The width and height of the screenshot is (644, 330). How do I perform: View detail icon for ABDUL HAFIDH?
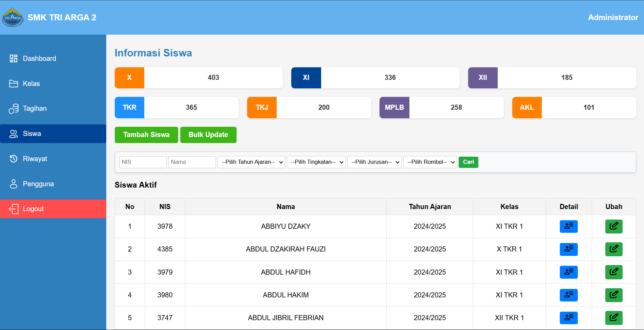(568, 272)
